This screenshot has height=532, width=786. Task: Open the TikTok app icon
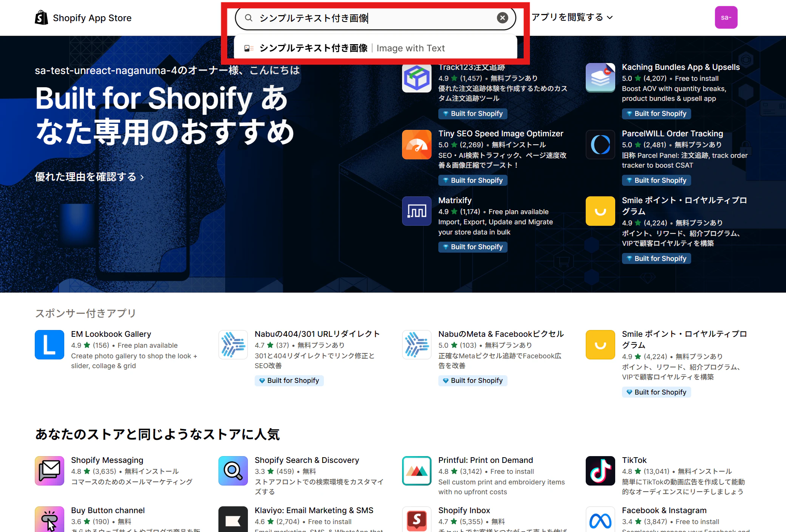(600, 471)
